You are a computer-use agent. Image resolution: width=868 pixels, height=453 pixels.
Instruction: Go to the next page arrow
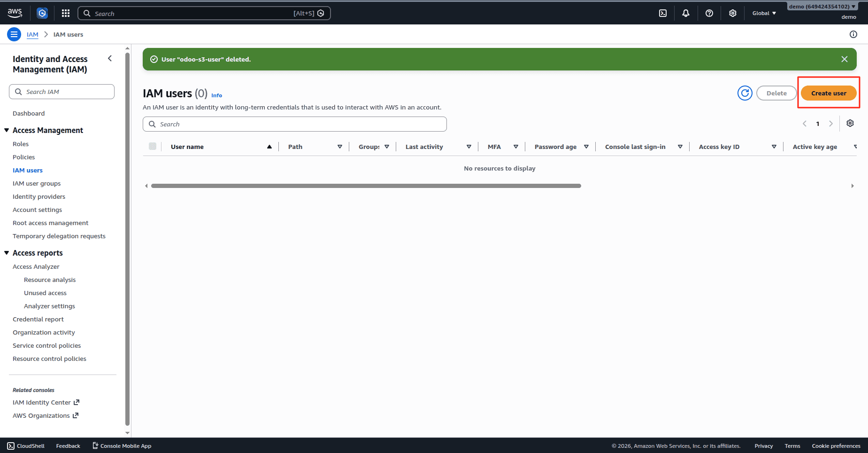point(831,124)
